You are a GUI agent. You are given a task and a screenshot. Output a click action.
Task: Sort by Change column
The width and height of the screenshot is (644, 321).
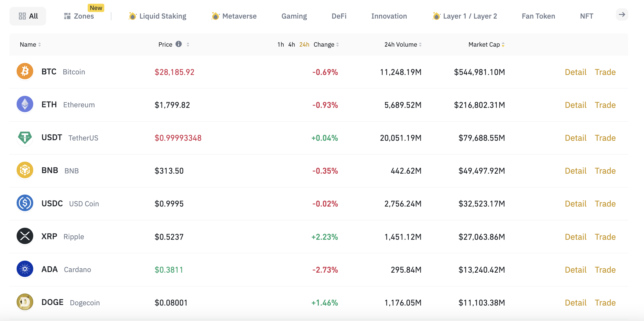(326, 45)
